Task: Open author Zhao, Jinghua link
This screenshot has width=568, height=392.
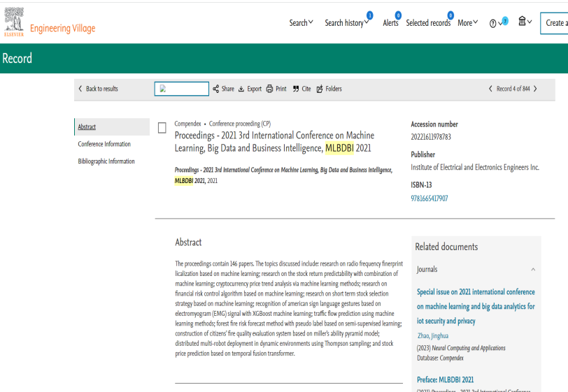Action: (433, 336)
